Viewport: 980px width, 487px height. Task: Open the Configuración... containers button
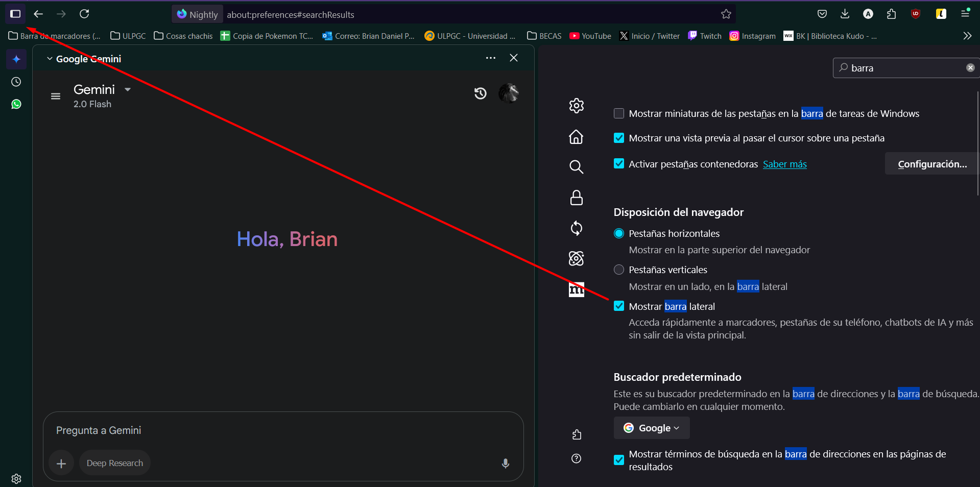(932, 164)
